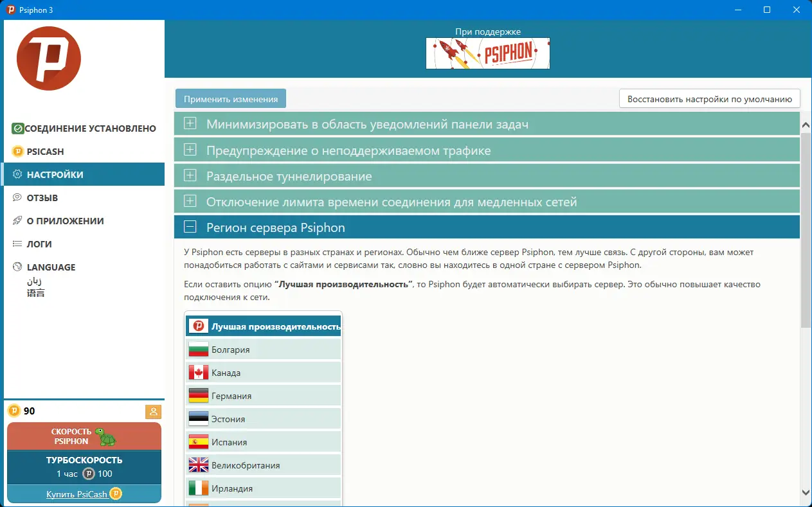This screenshot has width=812, height=507.
Task: Click the Купить PsiCash link
Action: click(77, 494)
